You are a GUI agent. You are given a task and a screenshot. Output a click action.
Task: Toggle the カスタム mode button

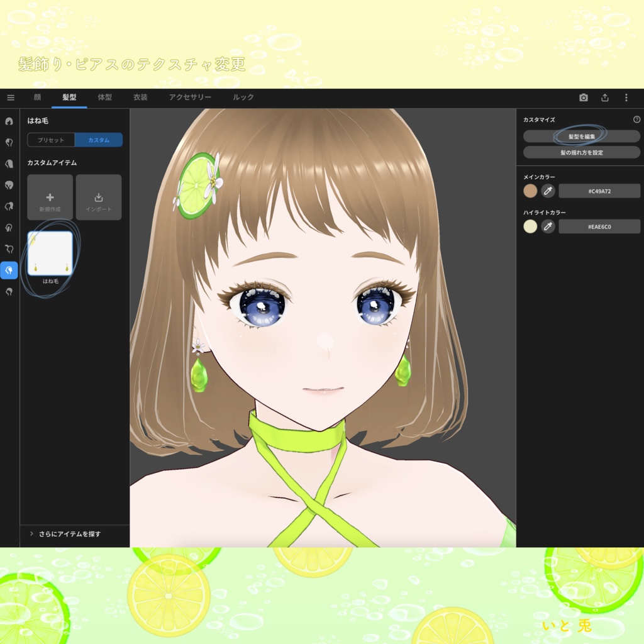pyautogui.click(x=98, y=140)
